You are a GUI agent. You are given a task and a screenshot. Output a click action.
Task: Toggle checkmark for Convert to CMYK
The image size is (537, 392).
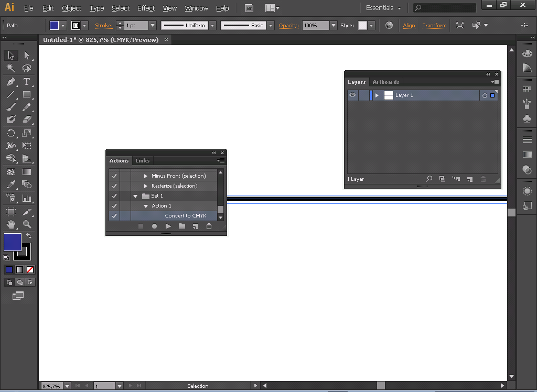[x=114, y=216]
